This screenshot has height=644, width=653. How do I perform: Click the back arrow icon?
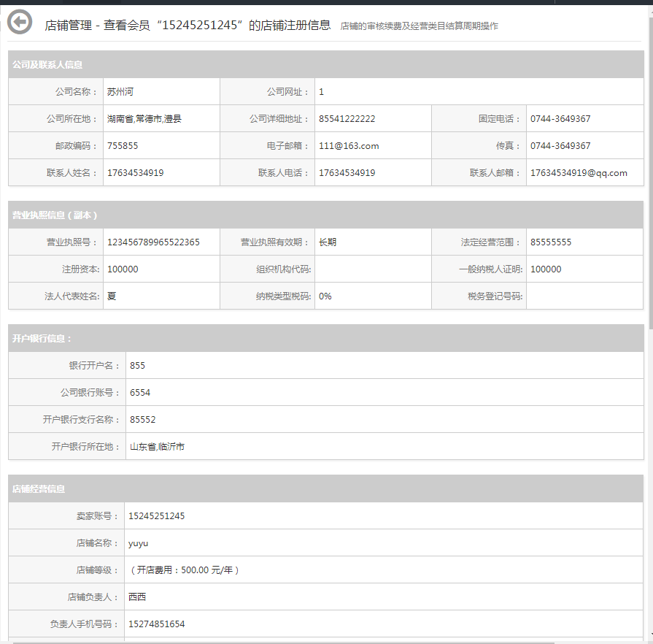coord(20,22)
